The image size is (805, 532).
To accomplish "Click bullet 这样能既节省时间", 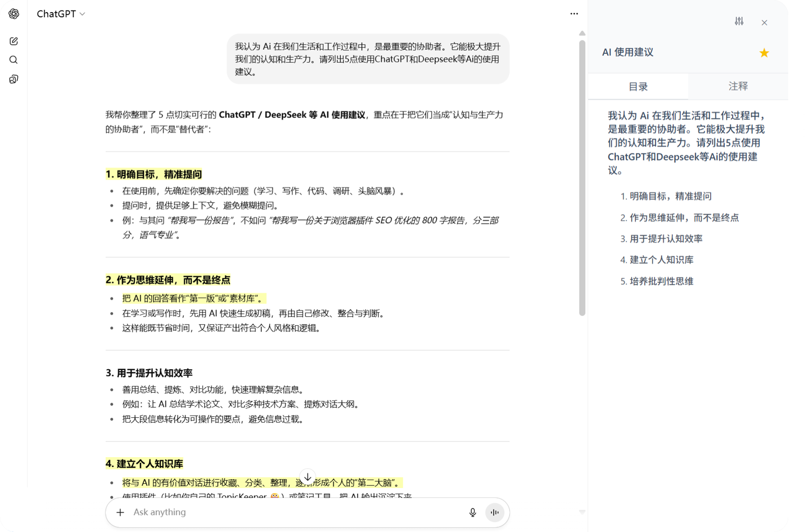I will point(222,328).
